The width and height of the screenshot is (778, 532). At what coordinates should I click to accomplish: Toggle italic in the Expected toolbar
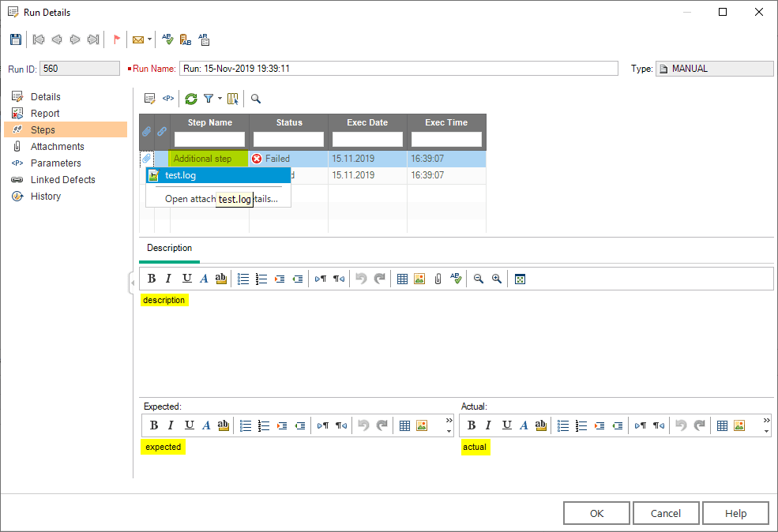[170, 425]
